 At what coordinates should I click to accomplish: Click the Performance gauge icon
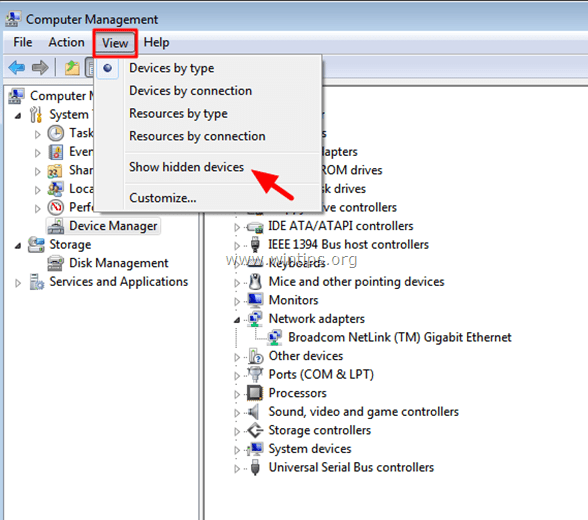click(56, 207)
